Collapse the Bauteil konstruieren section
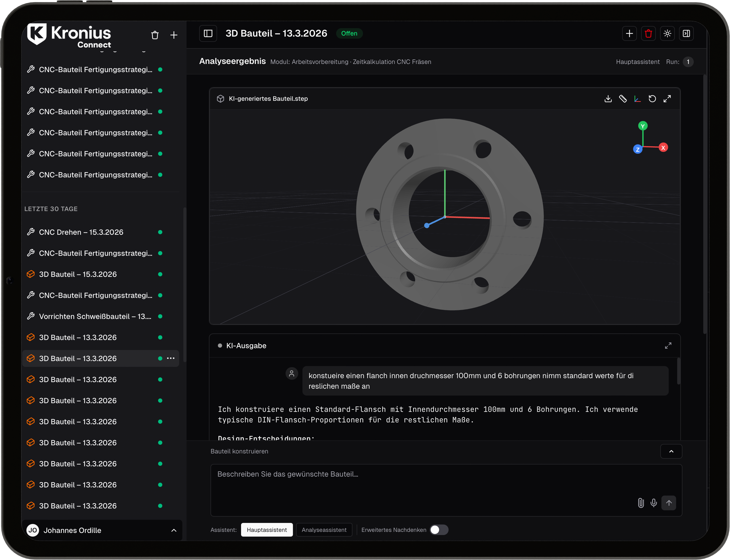Viewport: 730px width, 560px height. coord(671,451)
